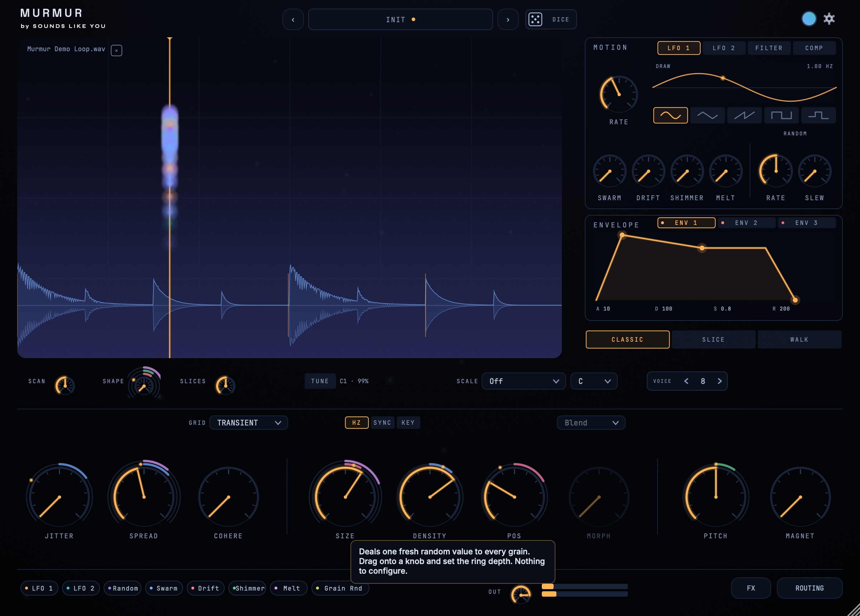Click the Jitter knob
Image resolution: width=860 pixels, height=616 pixels.
pos(59,497)
